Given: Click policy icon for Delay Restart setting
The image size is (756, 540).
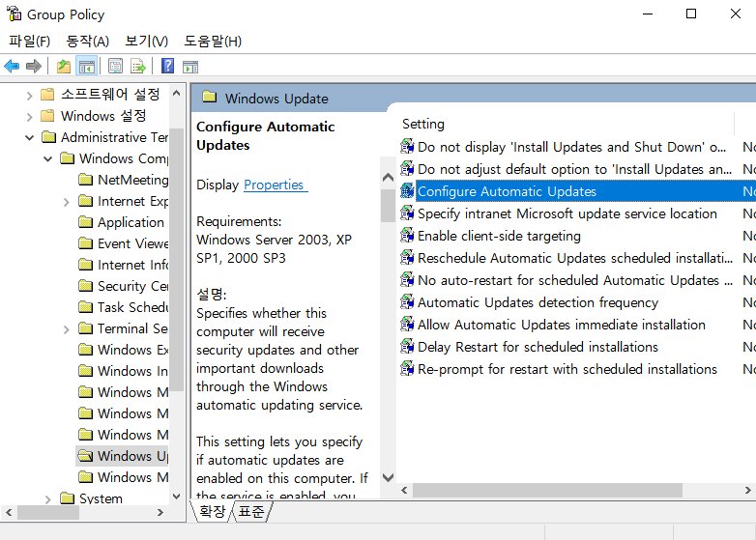Looking at the screenshot, I should (x=407, y=347).
